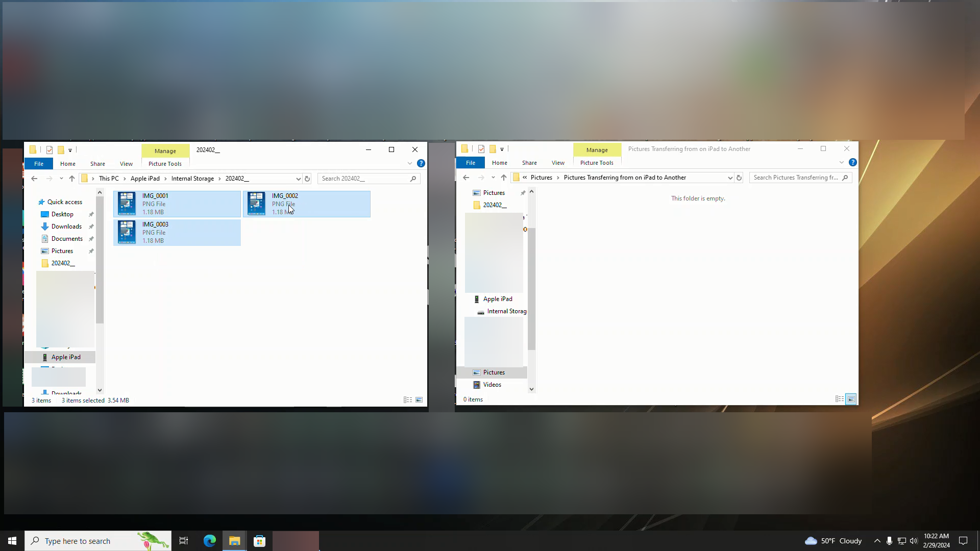Viewport: 980px width, 551px height.
Task: Click Task View icon on taskbar
Action: pyautogui.click(x=184, y=541)
